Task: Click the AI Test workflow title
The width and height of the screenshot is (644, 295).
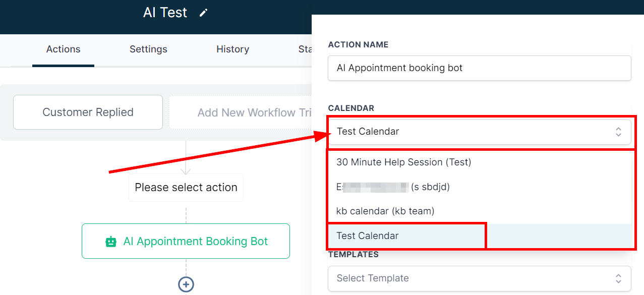Action: pyautogui.click(x=165, y=13)
